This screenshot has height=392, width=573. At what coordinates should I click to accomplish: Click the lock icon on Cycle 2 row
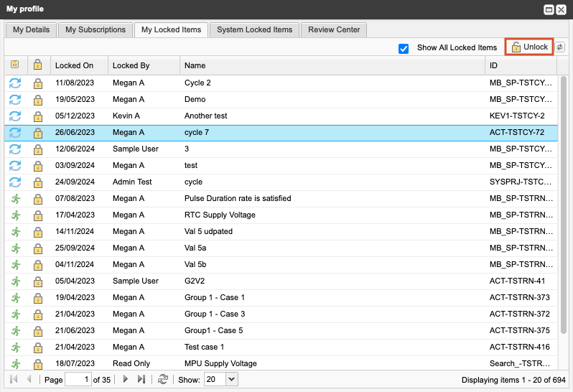(x=38, y=83)
